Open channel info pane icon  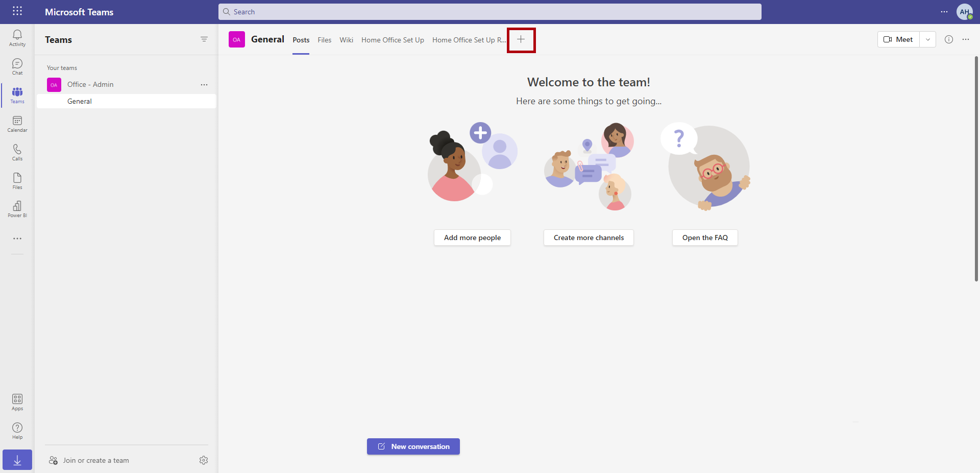[949, 39]
